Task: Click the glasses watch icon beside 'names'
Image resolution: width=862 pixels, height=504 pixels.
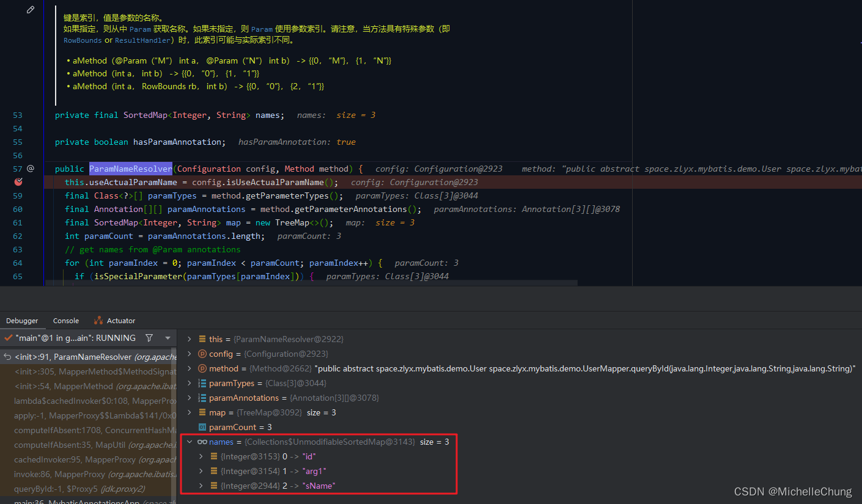Action: (x=202, y=442)
